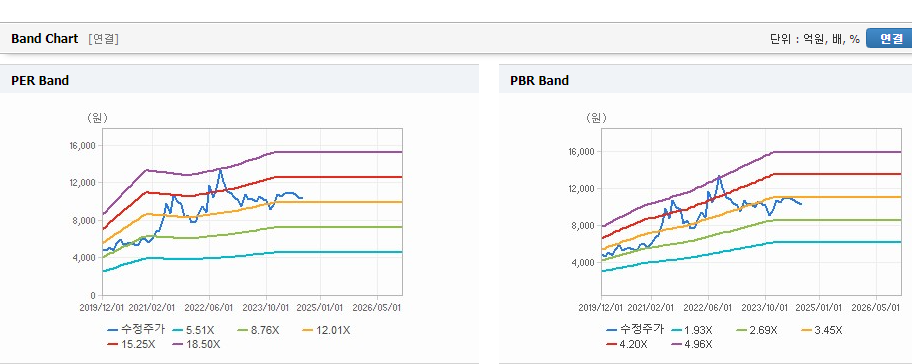This screenshot has width=912, height=364.
Task: Toggle the 18.50X legend entry
Action: point(197,344)
